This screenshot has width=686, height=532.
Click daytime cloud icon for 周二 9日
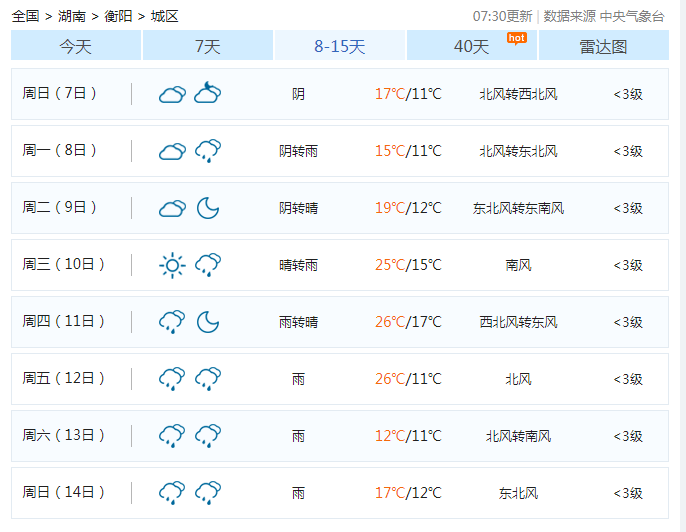click(172, 208)
